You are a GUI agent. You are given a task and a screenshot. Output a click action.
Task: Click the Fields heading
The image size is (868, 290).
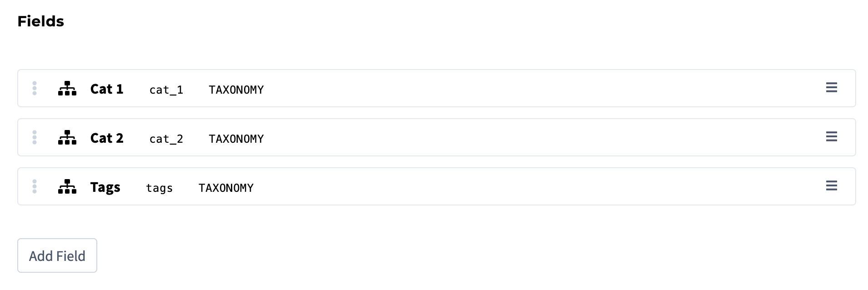pos(40,20)
